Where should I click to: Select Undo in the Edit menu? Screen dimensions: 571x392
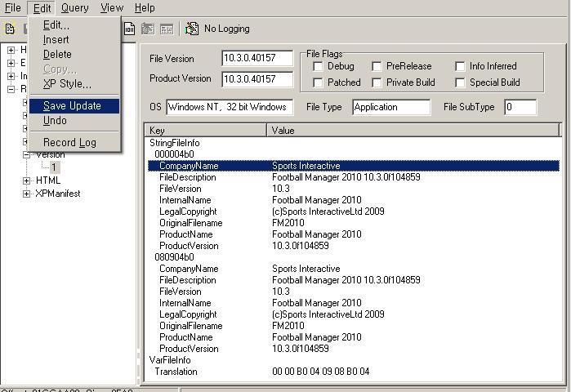click(x=55, y=121)
